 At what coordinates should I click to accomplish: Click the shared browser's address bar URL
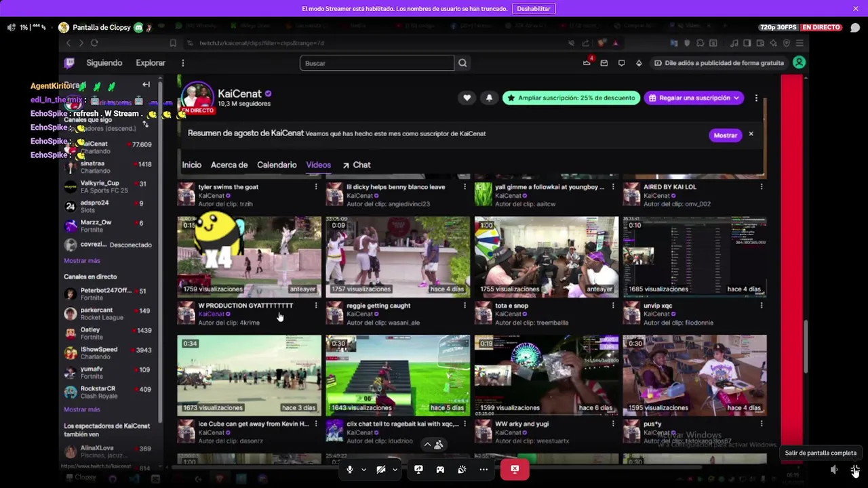tap(261, 43)
